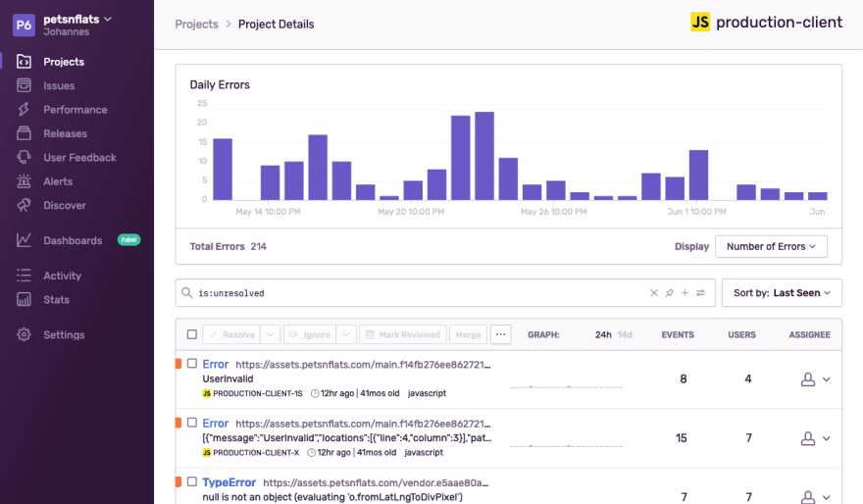Viewport: 863px width, 504px height.
Task: Click the Issues sidebar icon
Action: 24,85
